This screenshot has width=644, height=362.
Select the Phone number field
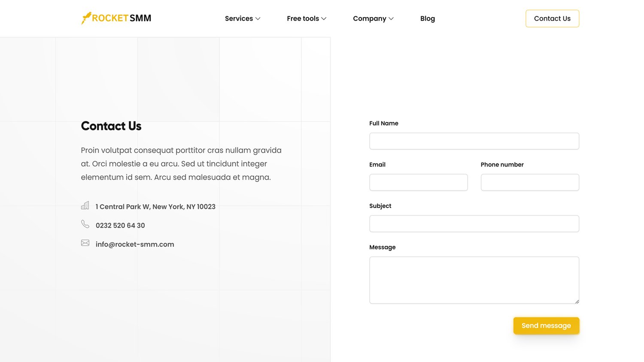pyautogui.click(x=530, y=182)
